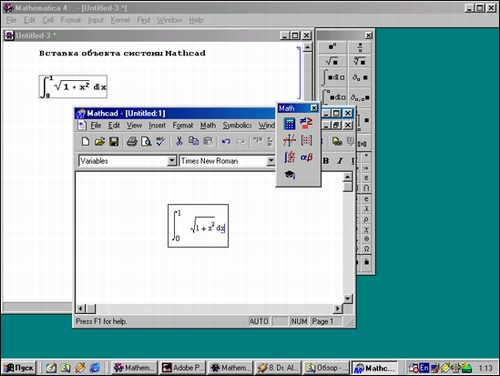
Task: Select square root template in Mathematica palette
Action: (332, 61)
